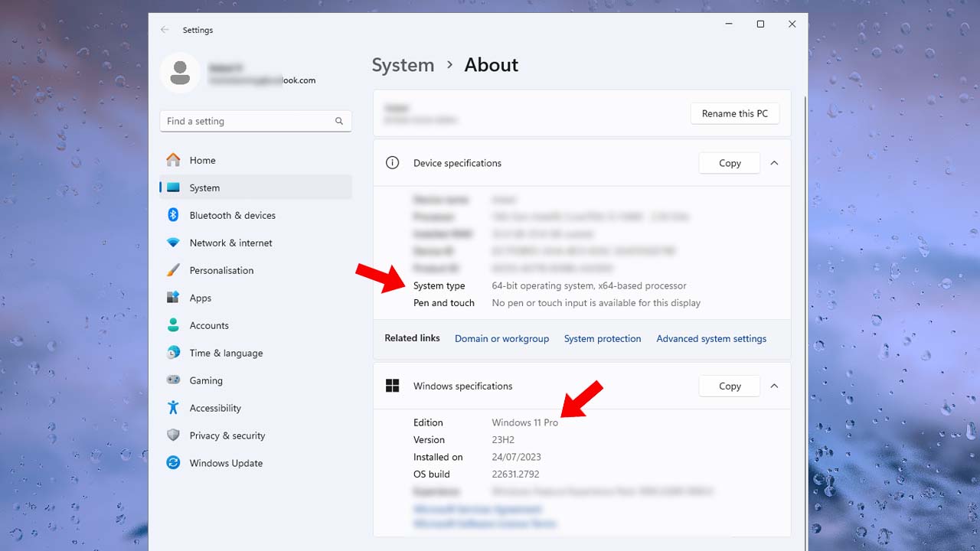Image resolution: width=980 pixels, height=551 pixels.
Task: Copy the Device specifications details
Action: 728,163
